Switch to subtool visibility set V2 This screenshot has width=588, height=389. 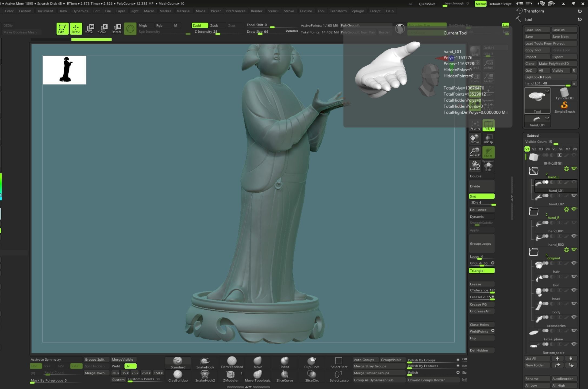point(534,149)
